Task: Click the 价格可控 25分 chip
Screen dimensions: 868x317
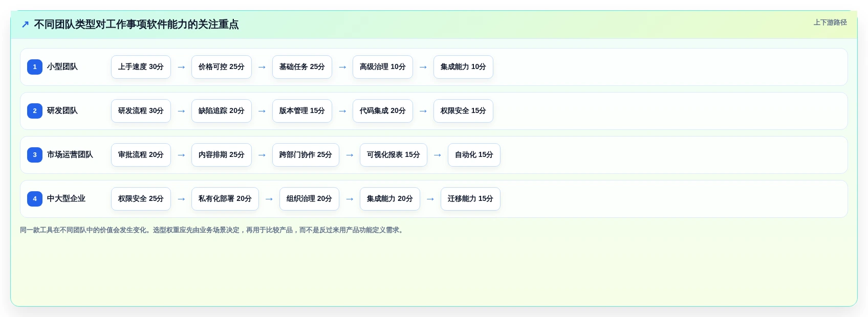Action: 222,67
